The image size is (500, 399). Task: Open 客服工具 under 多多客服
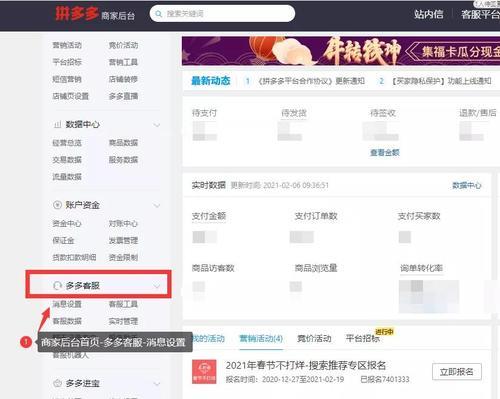click(x=123, y=304)
